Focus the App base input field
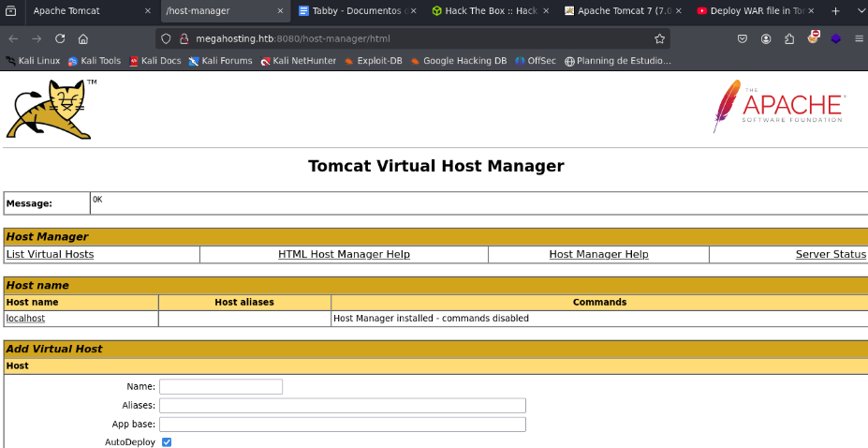 click(x=343, y=425)
